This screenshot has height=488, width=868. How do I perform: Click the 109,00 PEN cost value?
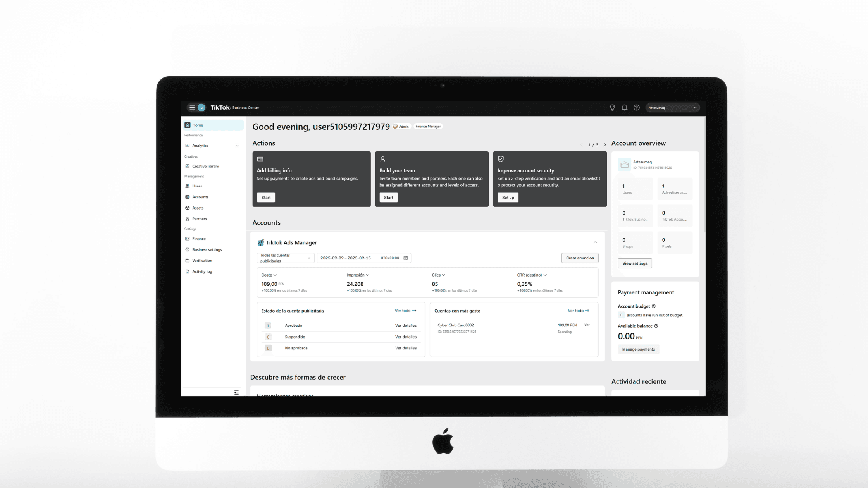[x=273, y=284]
